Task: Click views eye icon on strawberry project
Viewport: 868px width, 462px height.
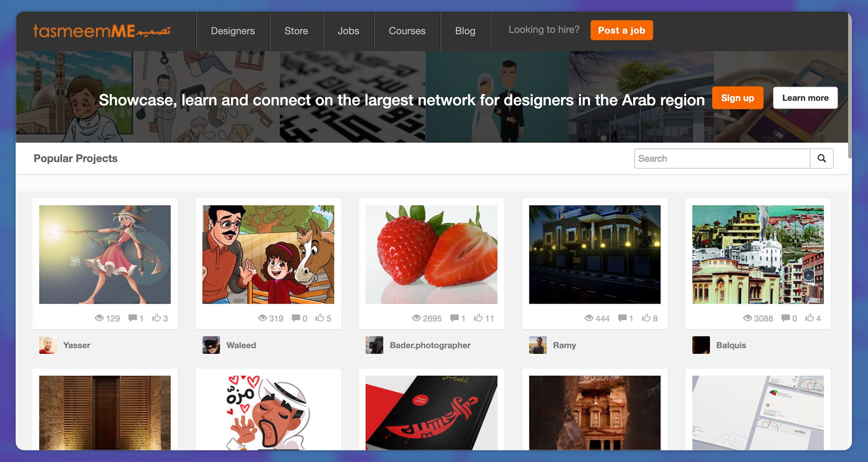Action: pyautogui.click(x=416, y=318)
